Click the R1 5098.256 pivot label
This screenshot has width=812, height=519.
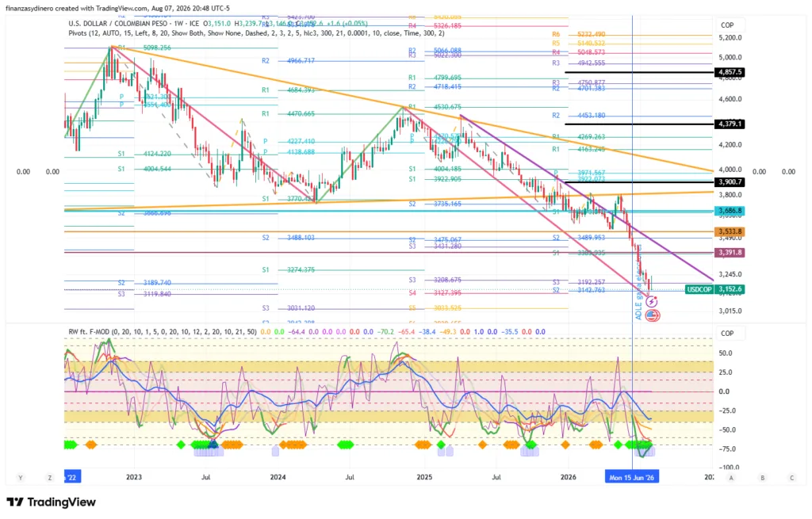tap(144, 48)
